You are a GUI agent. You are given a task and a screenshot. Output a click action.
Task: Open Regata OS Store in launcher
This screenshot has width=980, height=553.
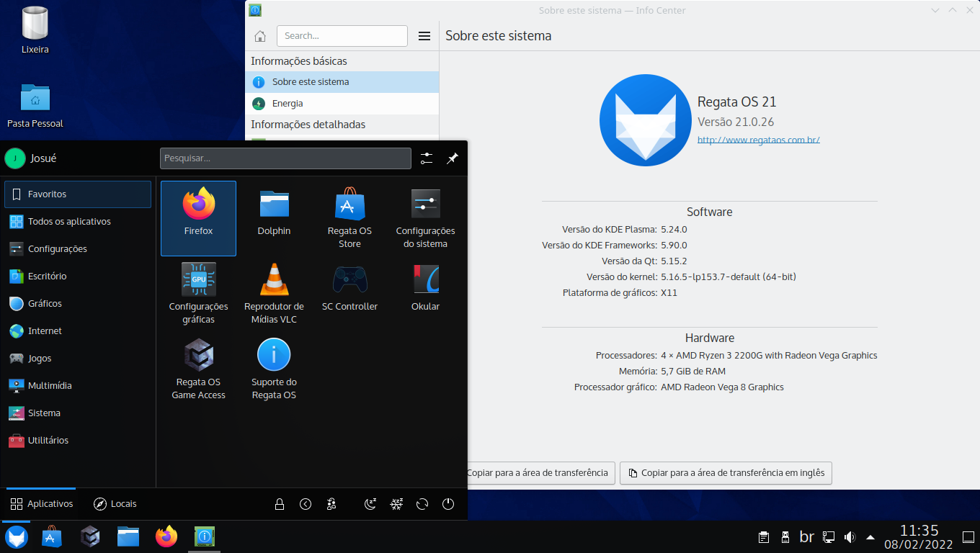[x=349, y=218]
